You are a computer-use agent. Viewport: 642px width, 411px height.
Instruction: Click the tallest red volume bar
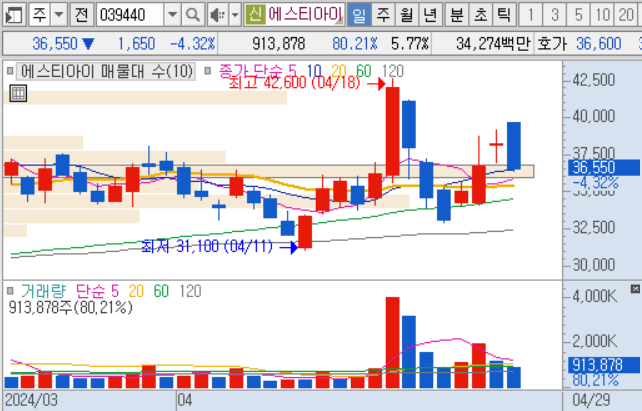(393, 343)
